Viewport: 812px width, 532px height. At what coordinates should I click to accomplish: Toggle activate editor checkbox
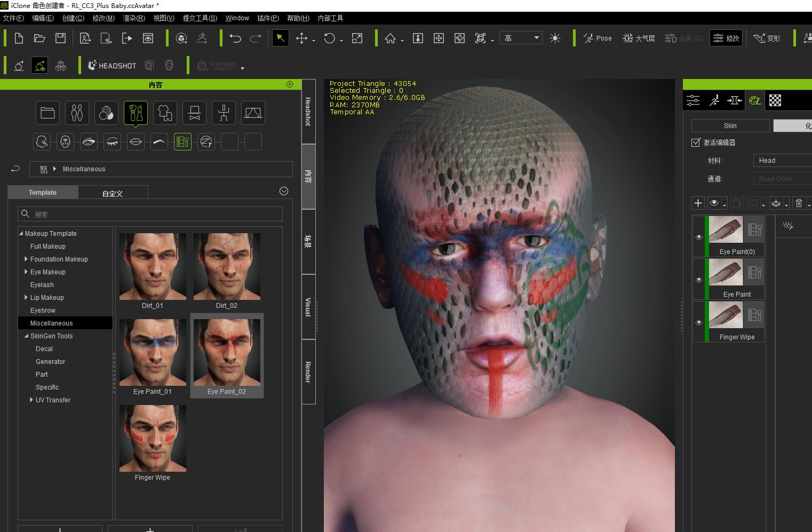tap(696, 142)
